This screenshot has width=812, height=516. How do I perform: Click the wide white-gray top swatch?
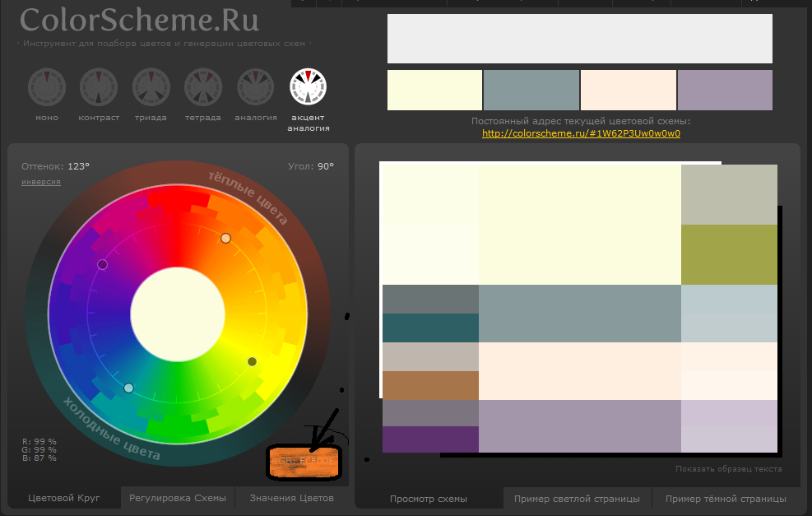click(x=580, y=39)
